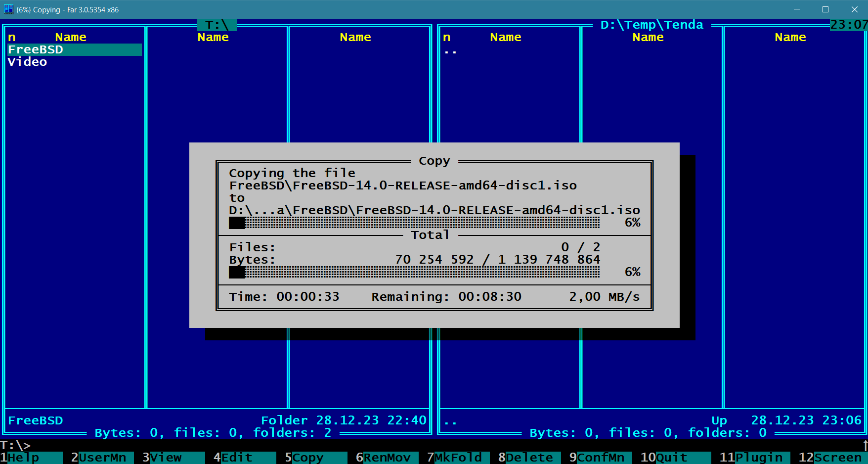Close the Far Manager window
This screenshot has height=464, width=868.
point(854,9)
